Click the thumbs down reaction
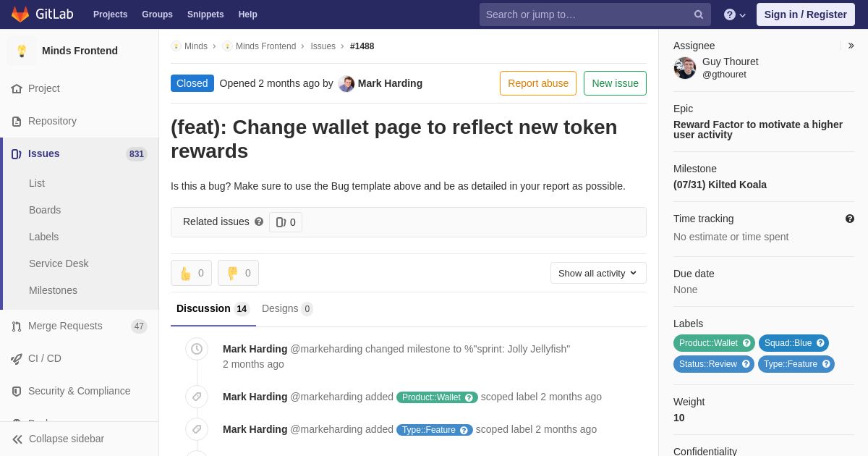The width and height of the screenshot is (868, 456). [238, 273]
